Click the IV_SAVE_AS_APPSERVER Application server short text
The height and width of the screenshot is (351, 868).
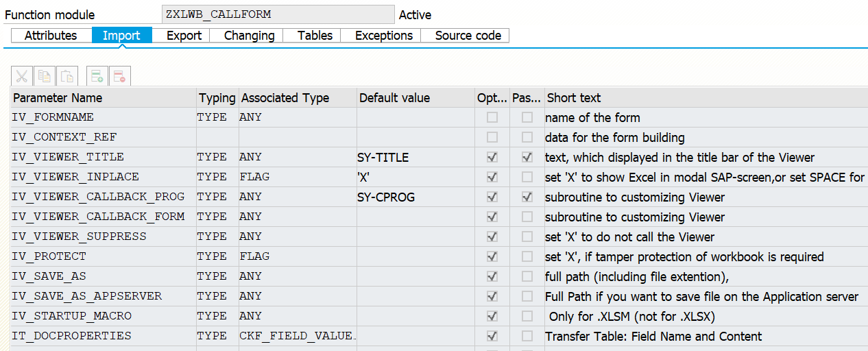point(701,296)
